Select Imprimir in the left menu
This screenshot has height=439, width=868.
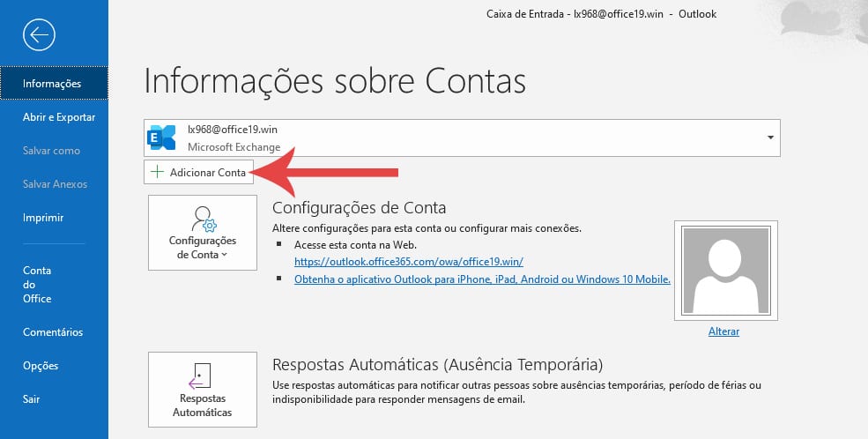click(x=43, y=218)
